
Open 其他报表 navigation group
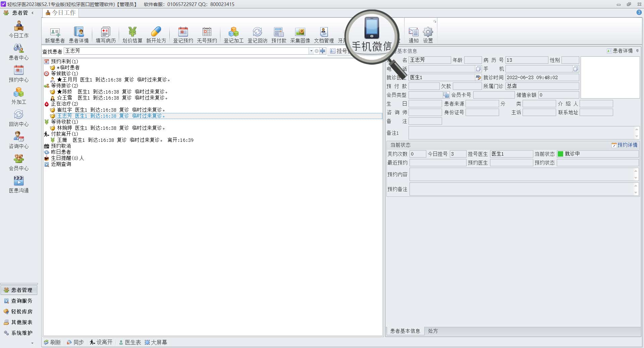pos(19,322)
